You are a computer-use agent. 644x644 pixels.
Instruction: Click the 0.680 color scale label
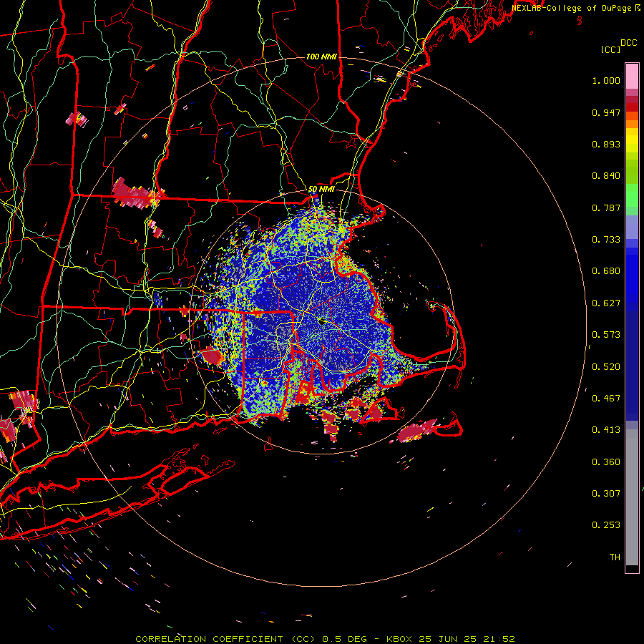pos(606,271)
